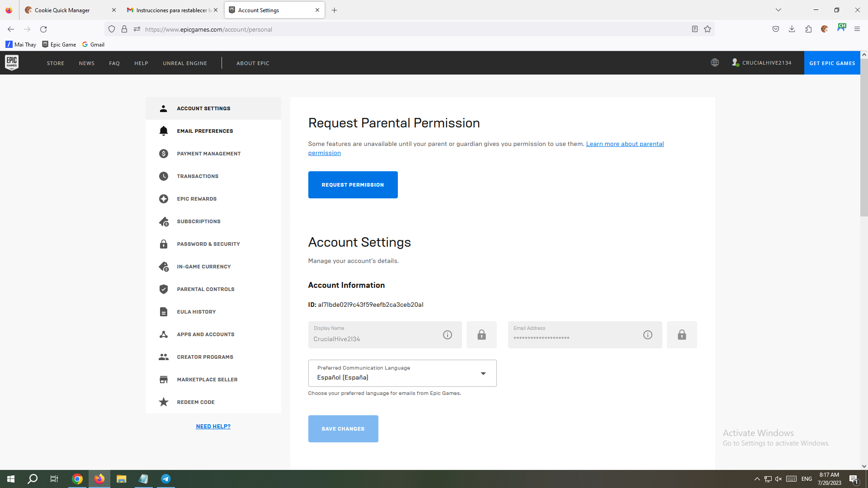Open the Learn more about parental permission link
Screen dimensions: 868x488
[625, 144]
